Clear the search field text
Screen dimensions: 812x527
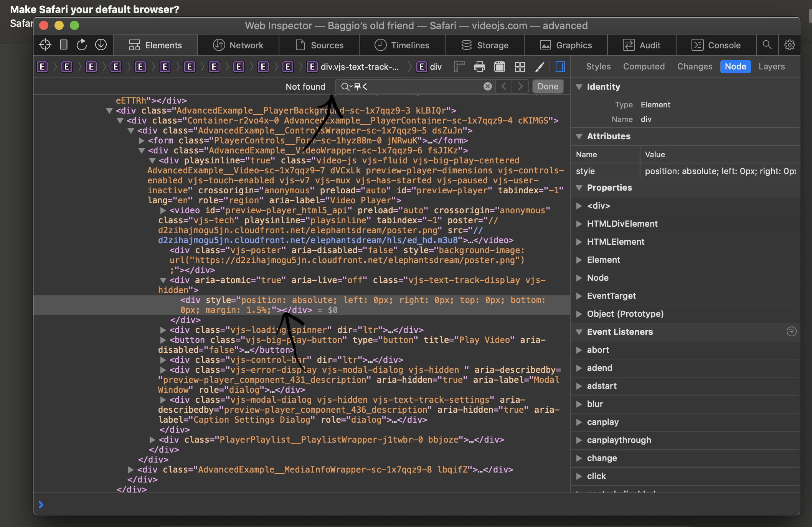[487, 86]
